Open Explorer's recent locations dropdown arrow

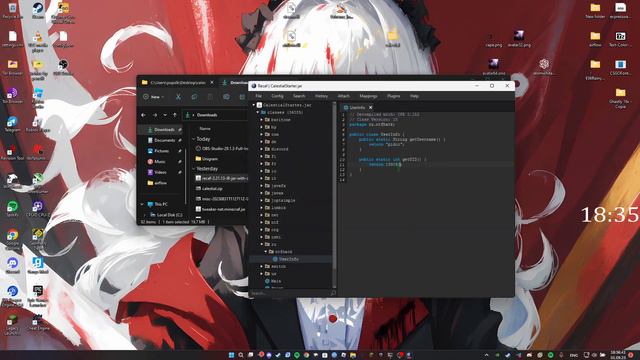point(165,115)
